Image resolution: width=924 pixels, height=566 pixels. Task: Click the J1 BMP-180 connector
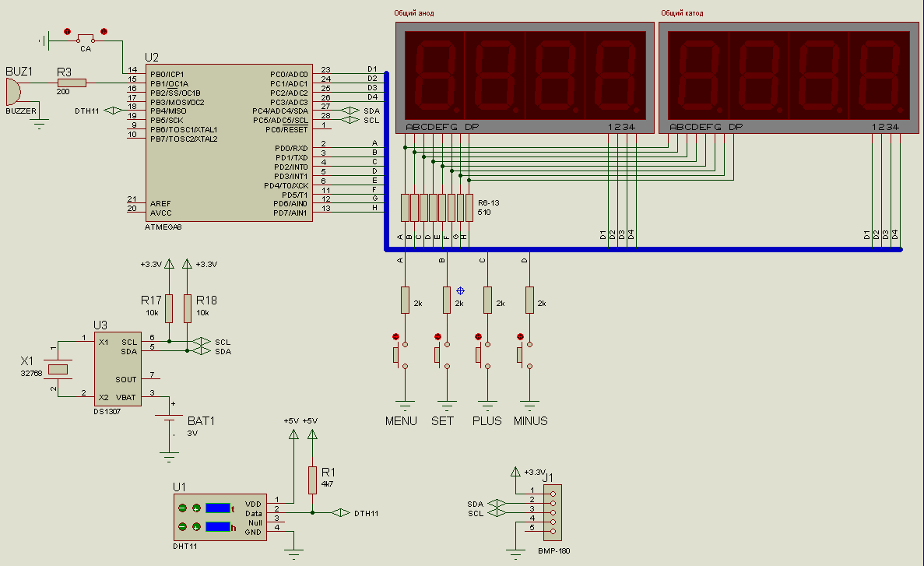click(552, 512)
